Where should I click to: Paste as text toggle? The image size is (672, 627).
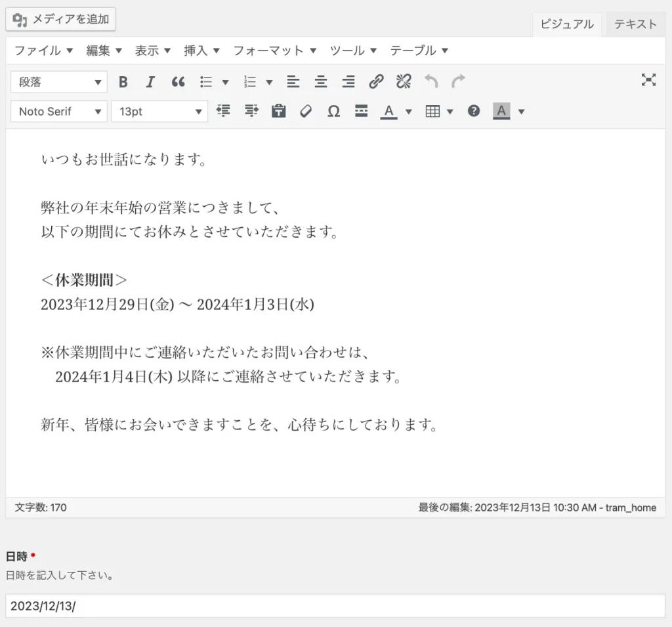[x=278, y=112]
